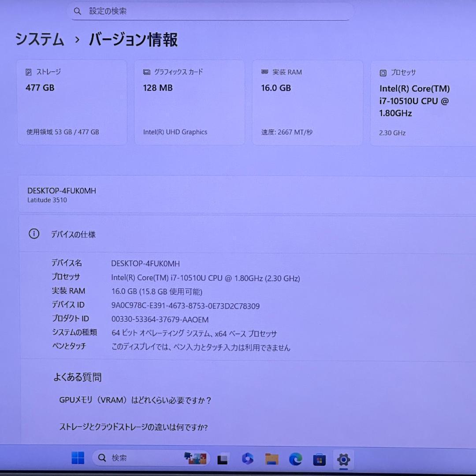The height and width of the screenshot is (476, 476).
Task: Select the プロセッサ value in device specs
Action: point(205,278)
